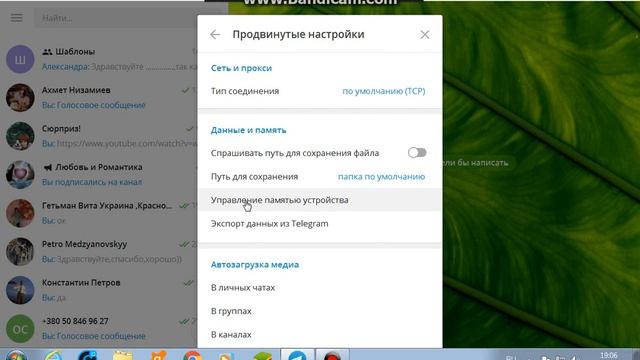The width and height of the screenshot is (640, 360).
Task: Open Export data from Telegram
Action: coord(320,224)
